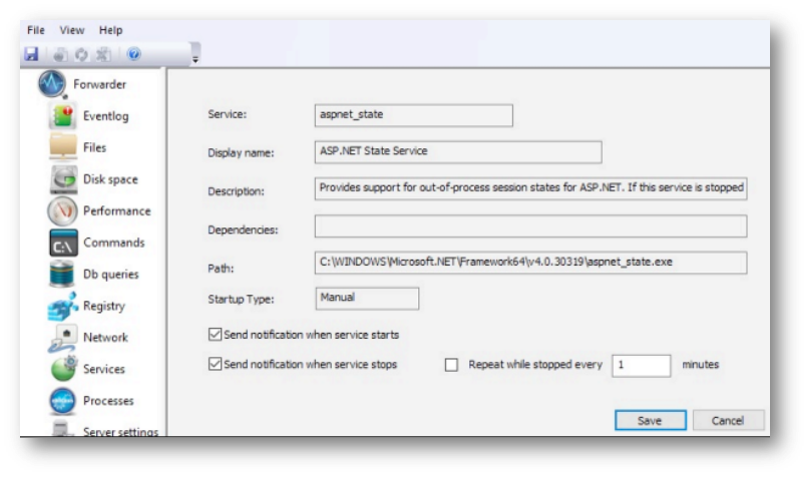This screenshot has height=477, width=809.
Task: Select the Server settings icon
Action: pos(62,429)
